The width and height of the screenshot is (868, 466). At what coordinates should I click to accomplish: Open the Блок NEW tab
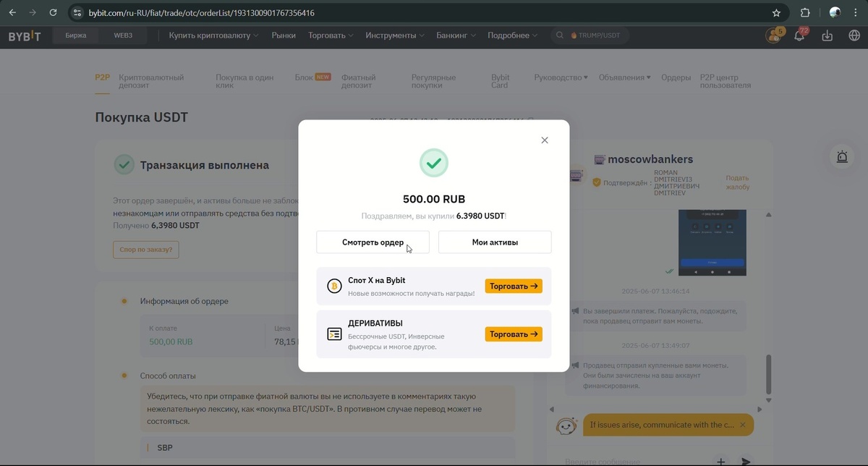pyautogui.click(x=312, y=77)
